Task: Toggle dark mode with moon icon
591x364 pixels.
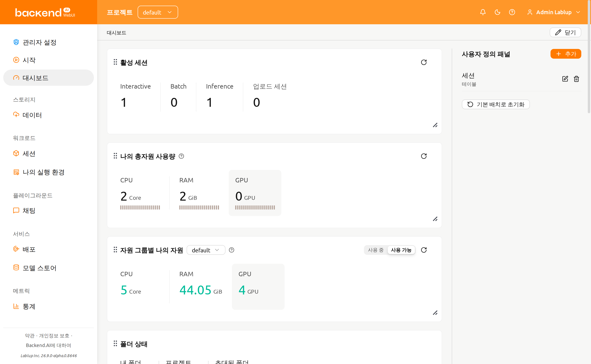Action: (x=497, y=12)
